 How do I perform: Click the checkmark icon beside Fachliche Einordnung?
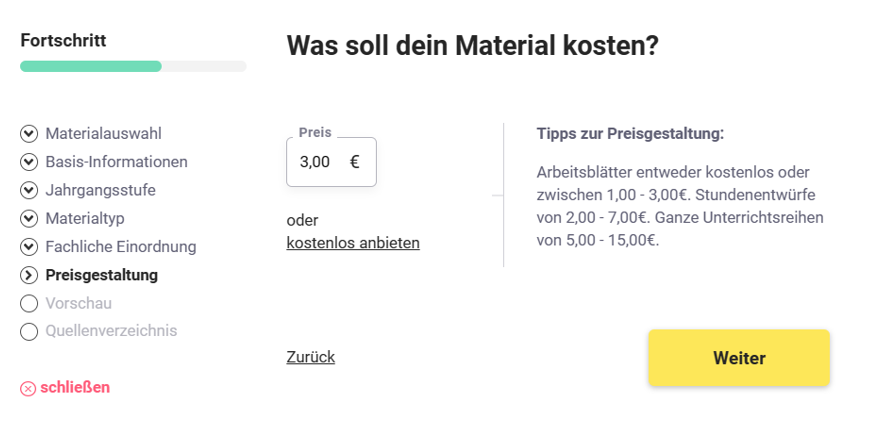pyautogui.click(x=29, y=247)
